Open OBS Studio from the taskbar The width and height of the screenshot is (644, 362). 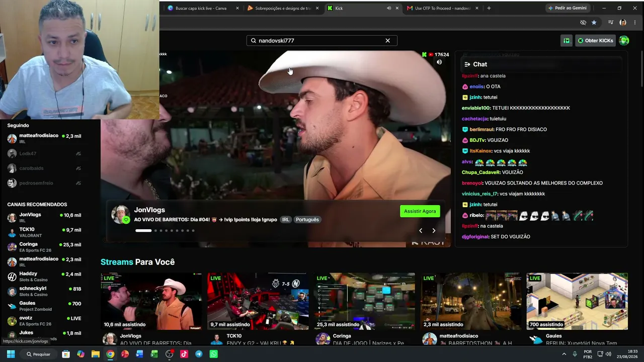pyautogui.click(x=170, y=354)
